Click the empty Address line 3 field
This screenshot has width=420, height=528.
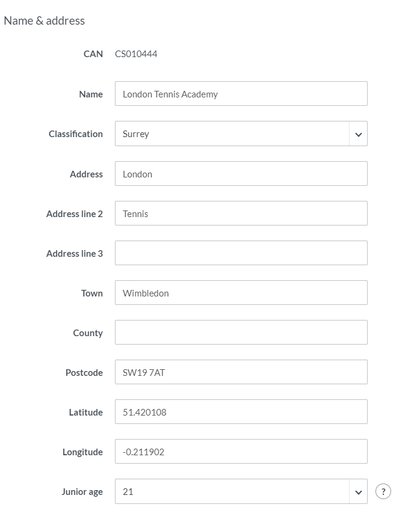click(x=241, y=253)
